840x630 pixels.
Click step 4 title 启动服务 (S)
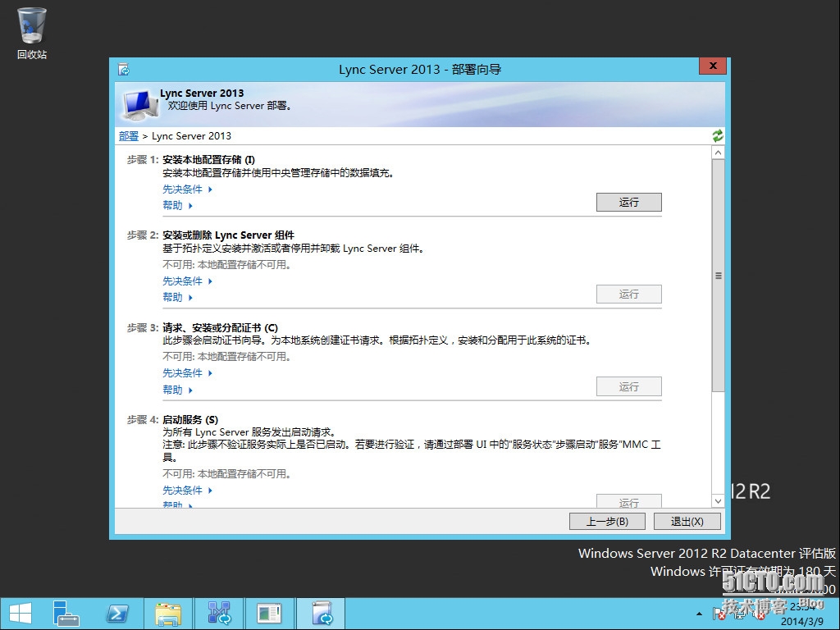coord(190,419)
